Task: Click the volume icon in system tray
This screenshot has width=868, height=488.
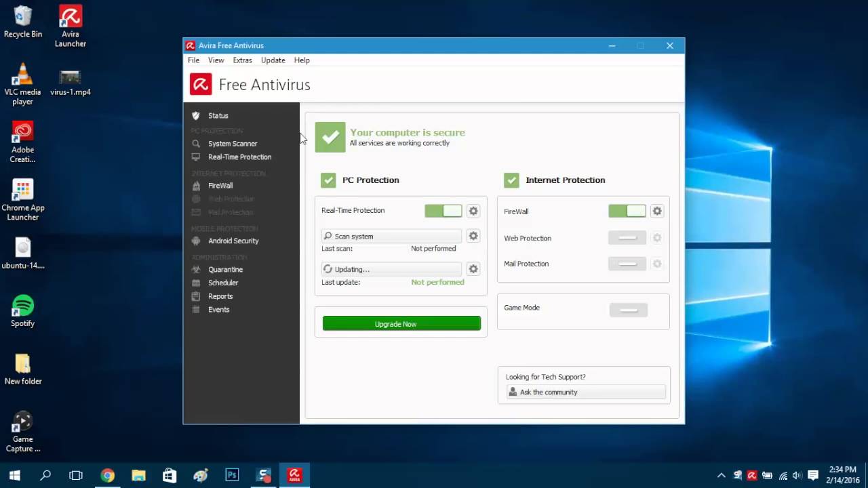Action: click(x=797, y=475)
